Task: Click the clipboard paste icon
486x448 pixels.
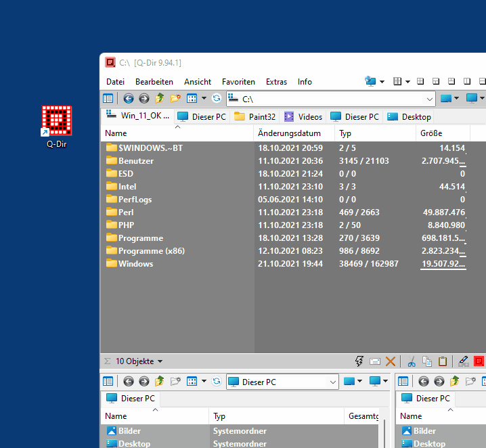Action: (443, 361)
